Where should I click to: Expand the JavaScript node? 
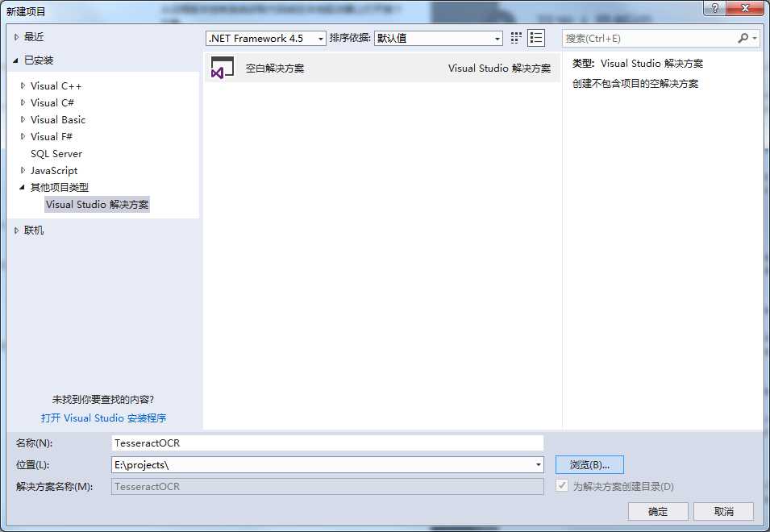pos(23,170)
